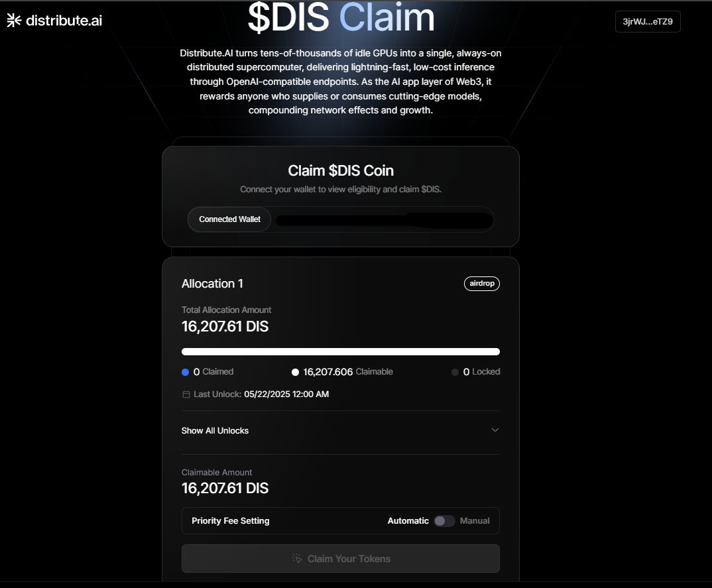Click the distribute.ai wordmark text
712x588 pixels.
click(x=64, y=21)
